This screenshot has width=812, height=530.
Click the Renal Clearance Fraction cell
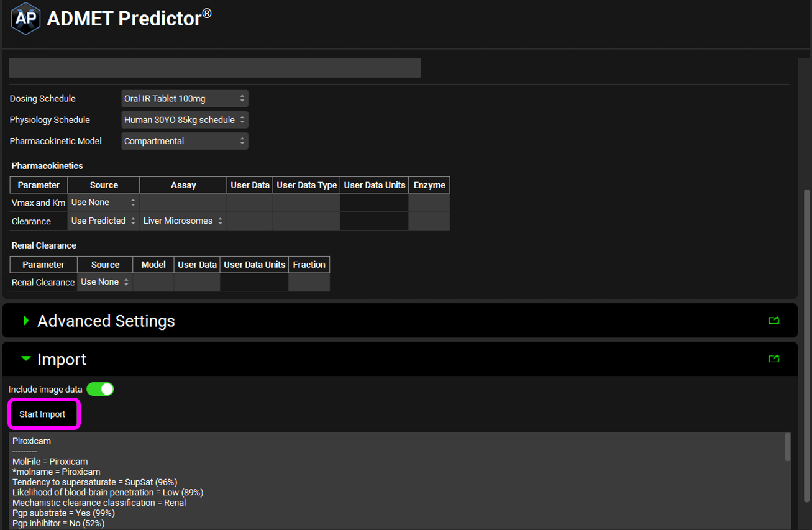click(309, 282)
